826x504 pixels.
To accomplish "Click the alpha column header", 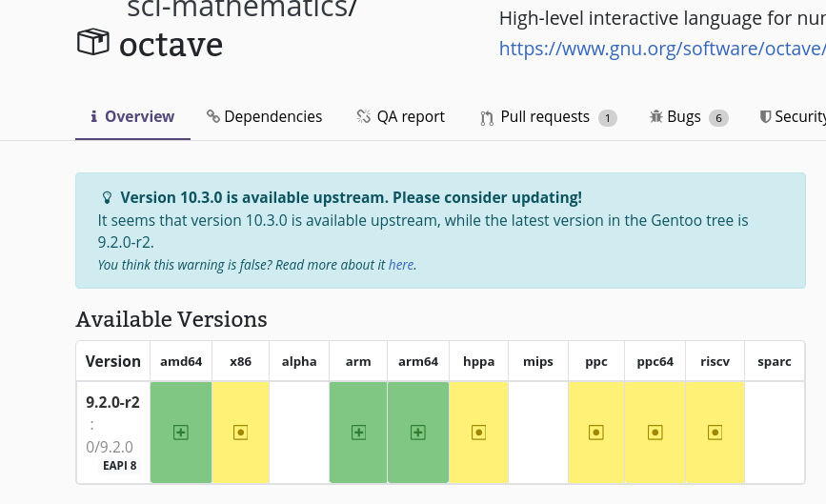I will (299, 361).
